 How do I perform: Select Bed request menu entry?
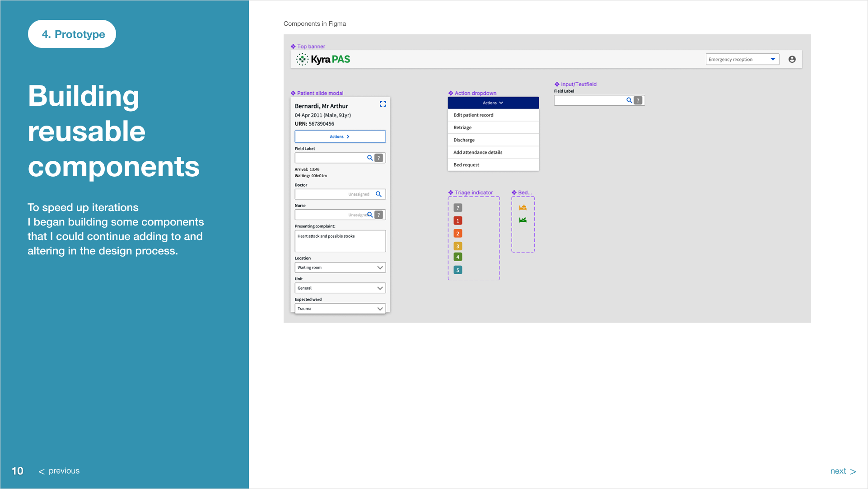coord(493,165)
